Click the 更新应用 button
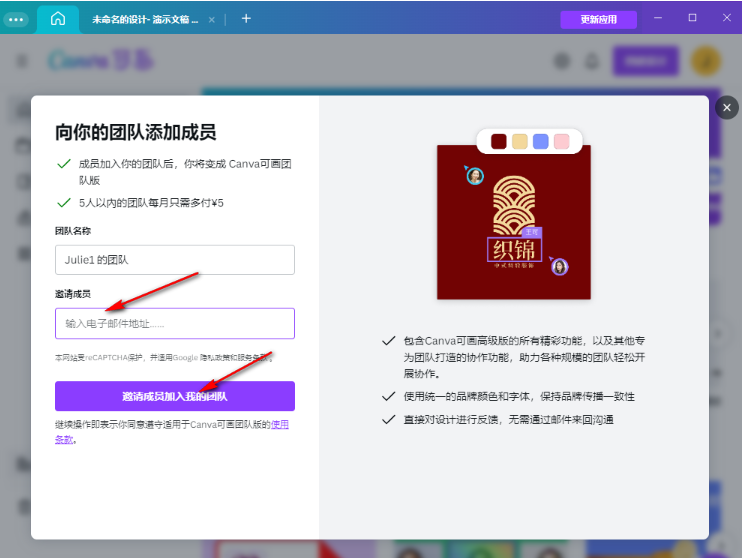The image size is (742, 558). 598,19
